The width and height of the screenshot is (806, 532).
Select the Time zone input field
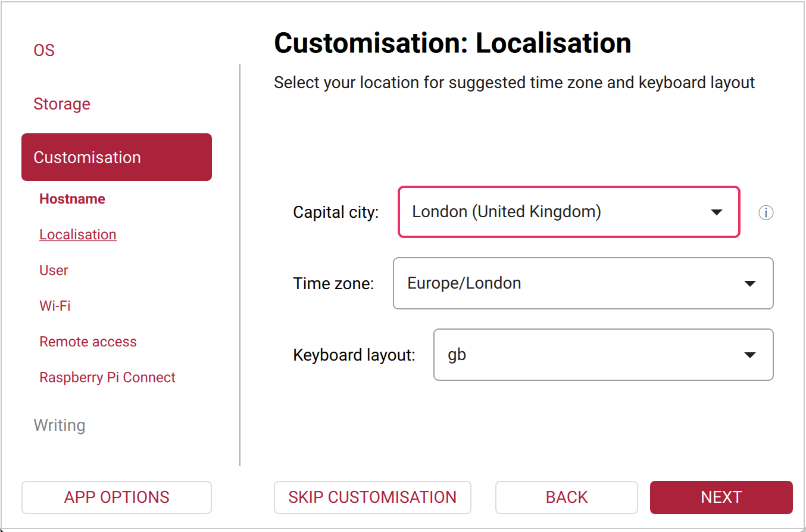click(536, 283)
